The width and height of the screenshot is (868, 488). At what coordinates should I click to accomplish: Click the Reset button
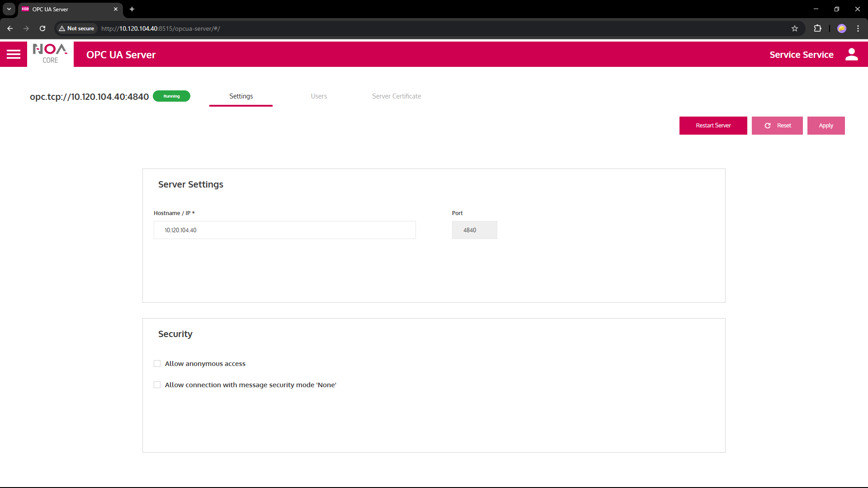(777, 126)
